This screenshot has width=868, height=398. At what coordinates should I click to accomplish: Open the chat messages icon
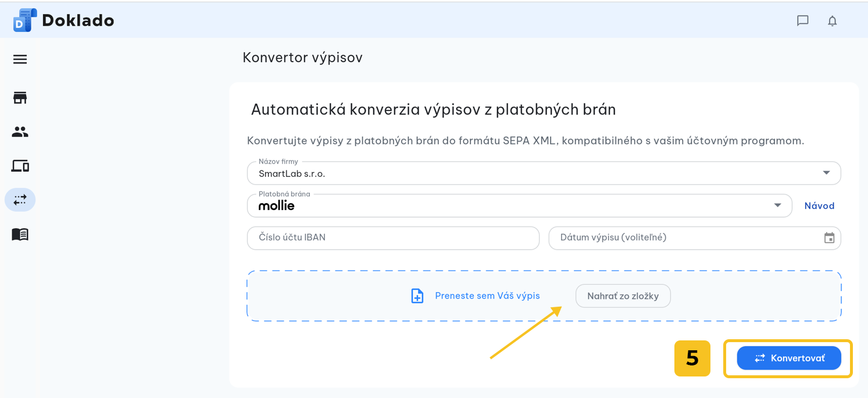coord(803,21)
